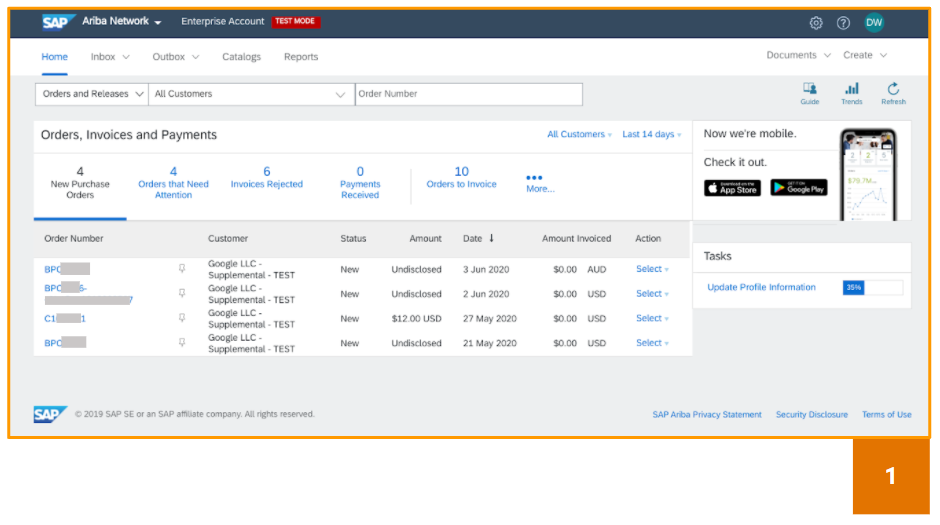Click the mobile phone preview image
The height and width of the screenshot is (525, 940).
coord(868,174)
